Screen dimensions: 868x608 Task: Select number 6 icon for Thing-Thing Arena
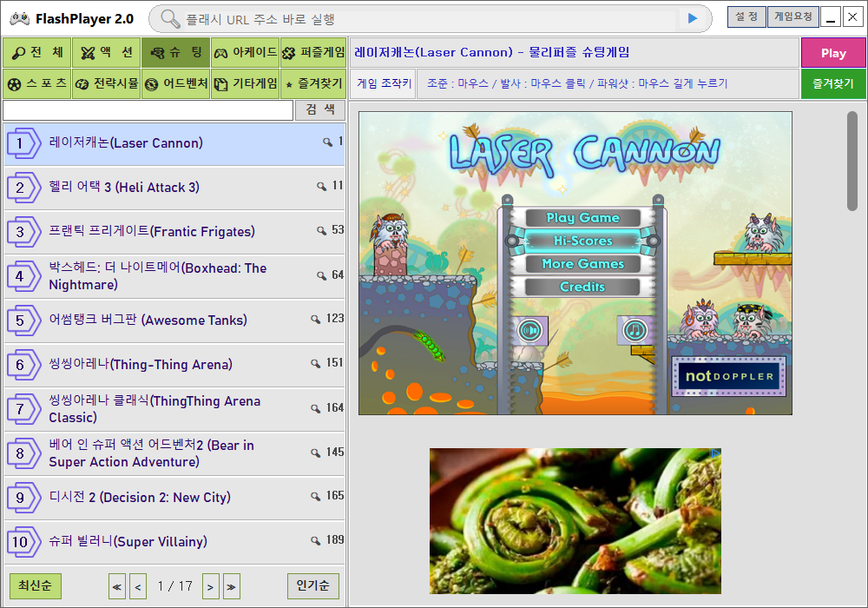[23, 365]
